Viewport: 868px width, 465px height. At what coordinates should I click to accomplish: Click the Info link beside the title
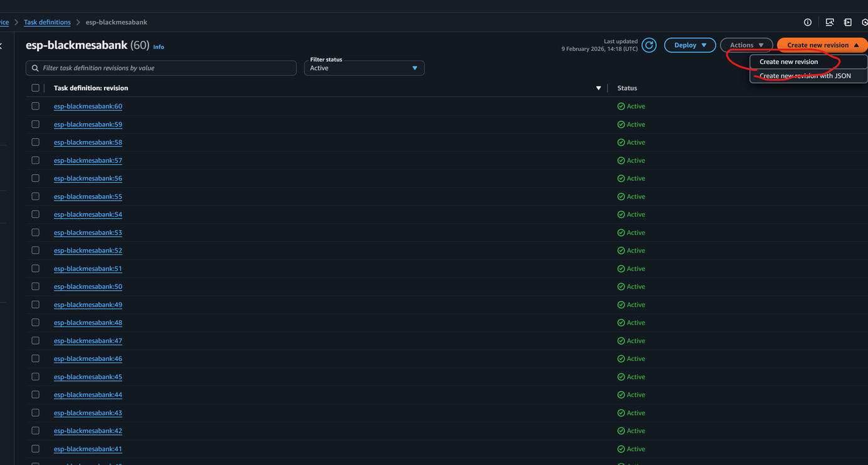tap(159, 47)
